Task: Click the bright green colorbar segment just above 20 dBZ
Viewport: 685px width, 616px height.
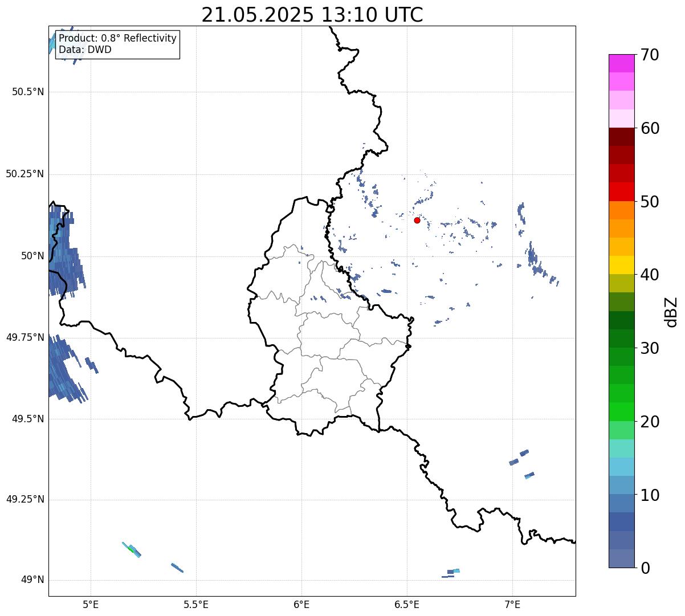Action: click(x=621, y=412)
